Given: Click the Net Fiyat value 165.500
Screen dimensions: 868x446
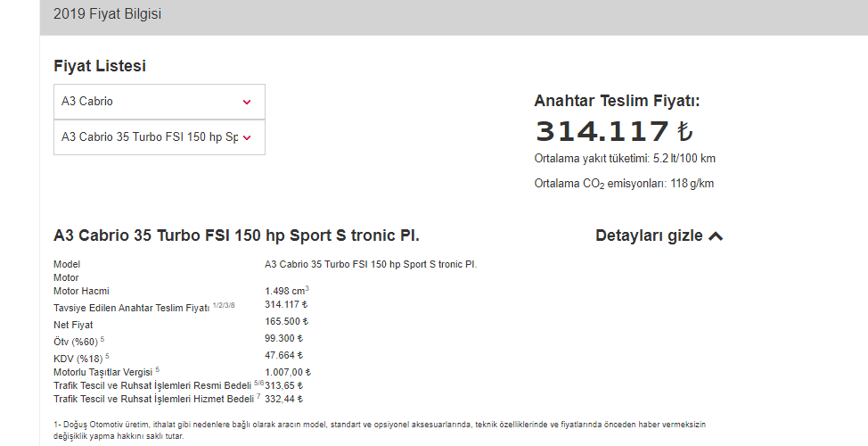Looking at the screenshot, I should [286, 322].
